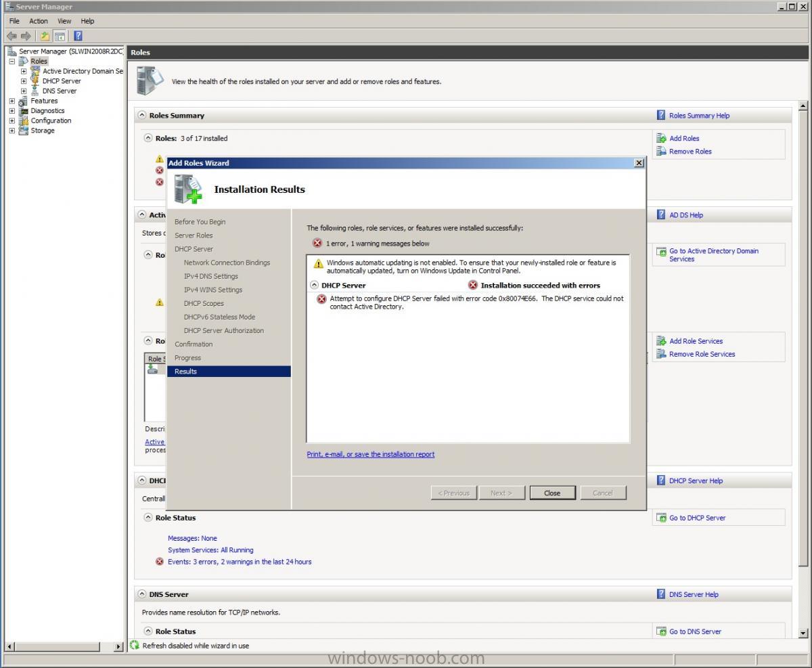Close Add Roles Wizard with X button
The height and width of the screenshot is (668, 812).
coord(638,163)
